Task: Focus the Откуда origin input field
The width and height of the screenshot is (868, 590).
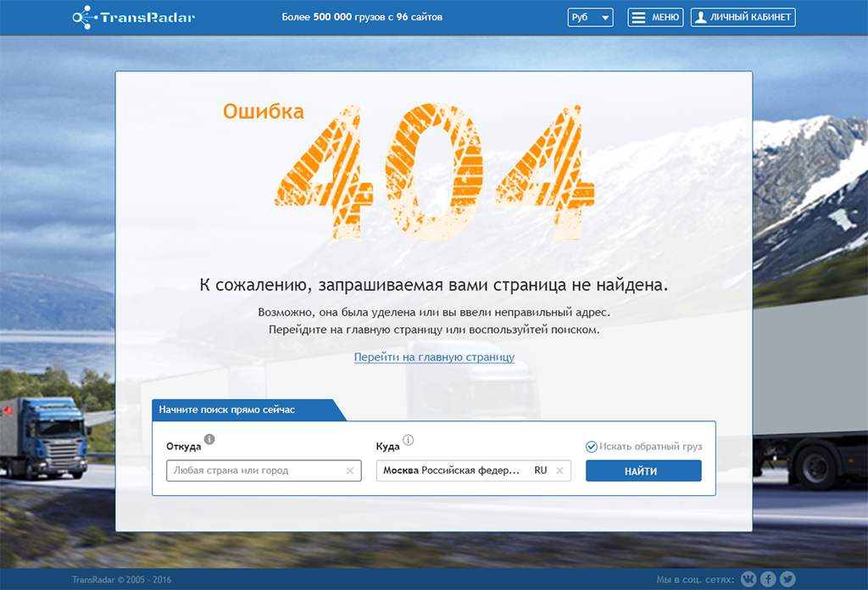Action: pos(264,470)
